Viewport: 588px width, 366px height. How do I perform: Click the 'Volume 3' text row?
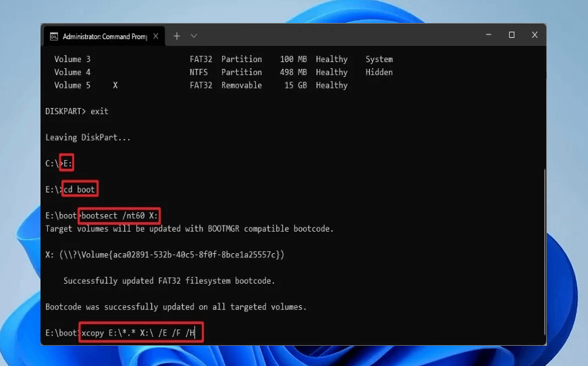[223, 59]
